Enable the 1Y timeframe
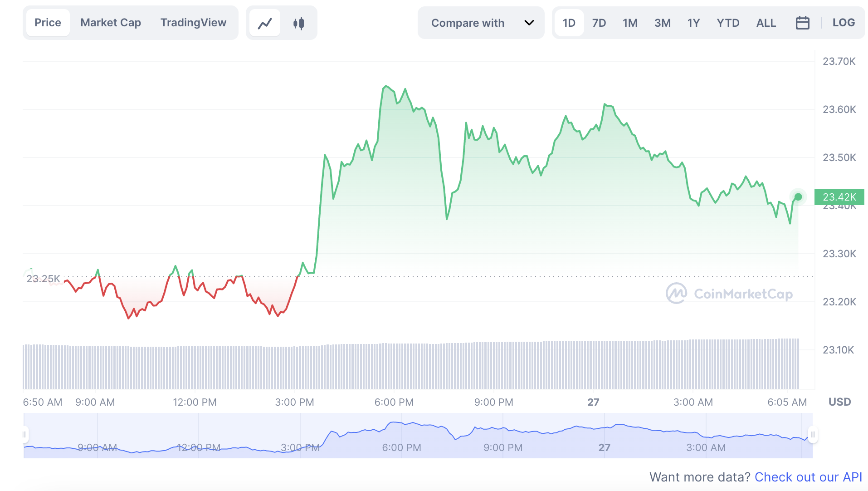This screenshot has width=868, height=491. (x=693, y=22)
